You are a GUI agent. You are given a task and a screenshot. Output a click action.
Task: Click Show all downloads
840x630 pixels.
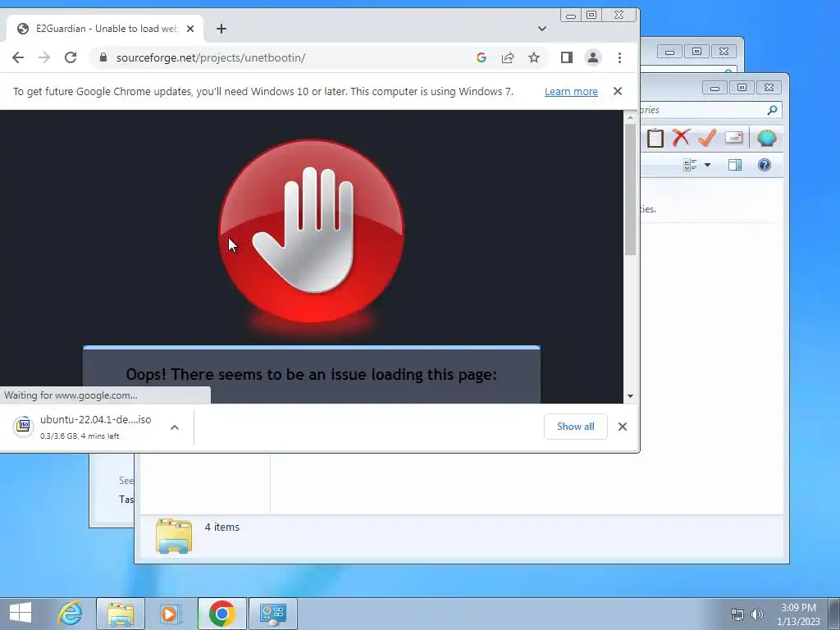pyautogui.click(x=575, y=427)
